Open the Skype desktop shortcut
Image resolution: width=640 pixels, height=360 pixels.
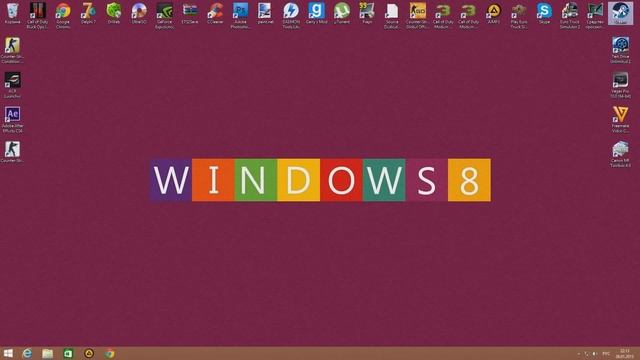tap(544, 13)
